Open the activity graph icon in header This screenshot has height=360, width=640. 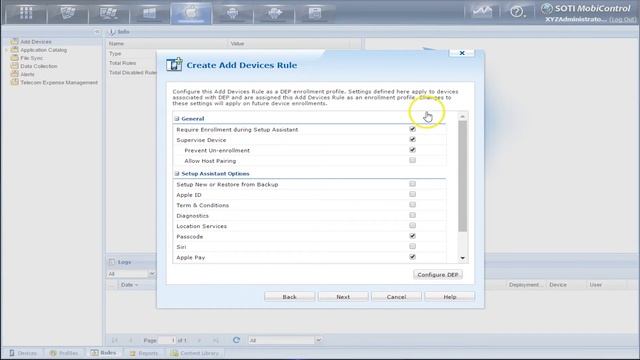pos(482,12)
